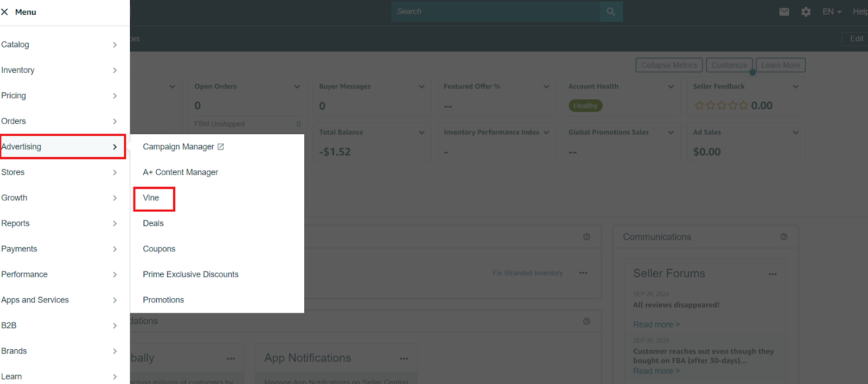Open App Notifications options dots
The width and height of the screenshot is (868, 384).
(404, 358)
